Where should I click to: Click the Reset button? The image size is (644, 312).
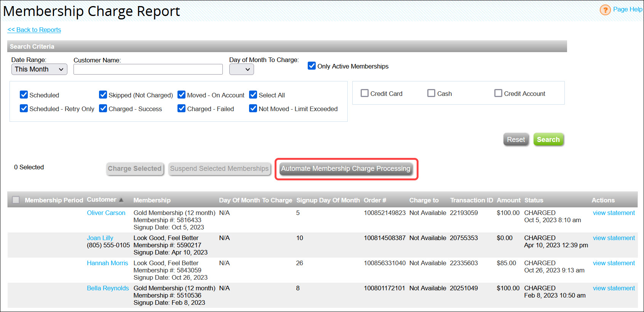tap(516, 140)
